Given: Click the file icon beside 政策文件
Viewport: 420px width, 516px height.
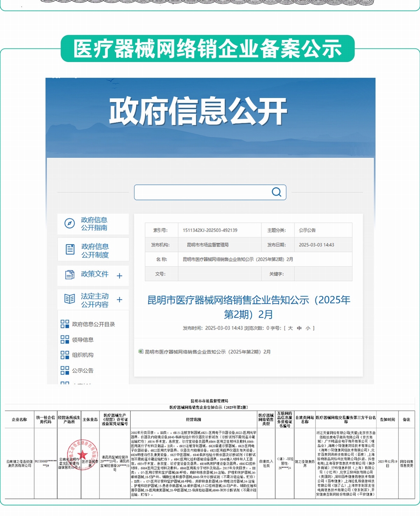Looking at the screenshot, I should 70,275.
